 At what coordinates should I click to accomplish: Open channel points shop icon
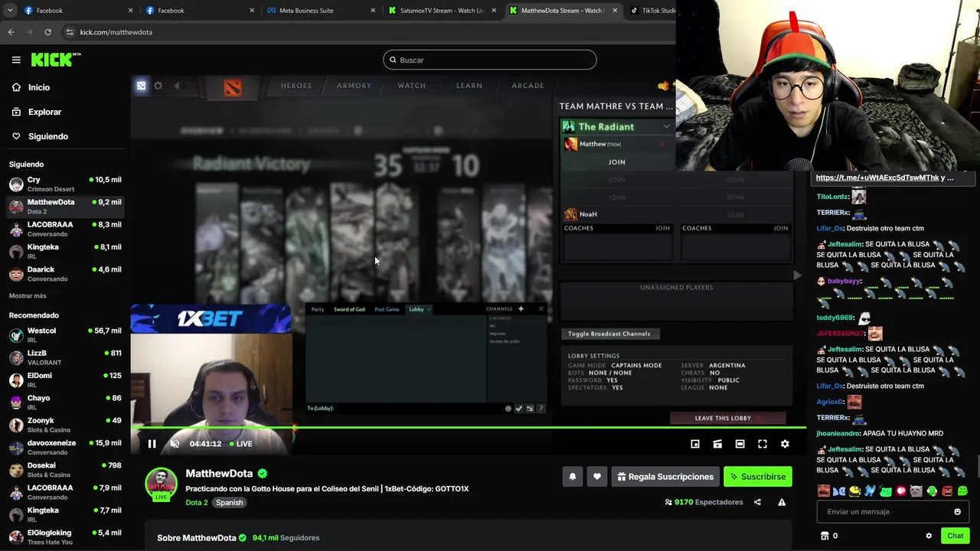point(825,536)
